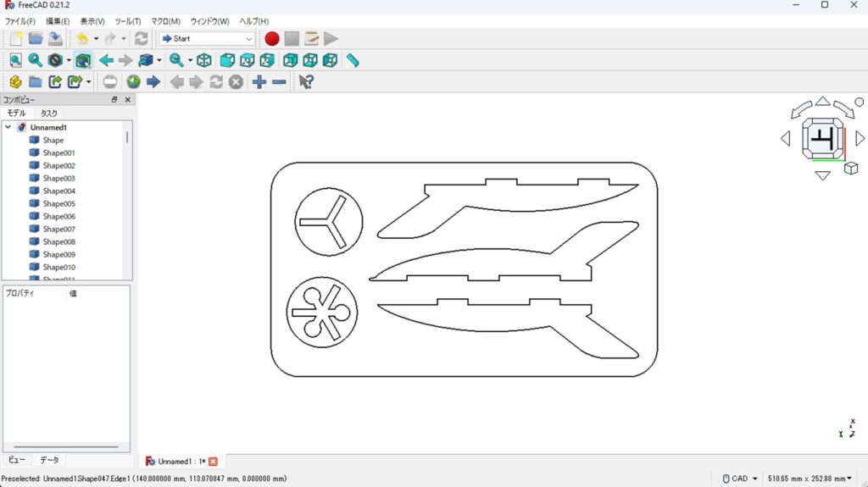Collapse the Unnamed1 document tree
The height and width of the screenshot is (487, 868).
8,127
